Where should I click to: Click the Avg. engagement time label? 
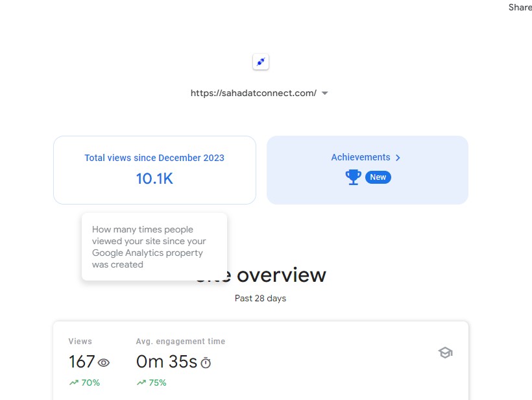[x=180, y=342]
